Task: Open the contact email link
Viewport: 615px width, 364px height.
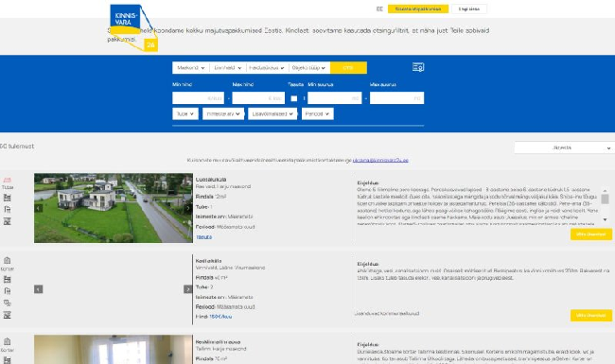Action: pos(380,160)
